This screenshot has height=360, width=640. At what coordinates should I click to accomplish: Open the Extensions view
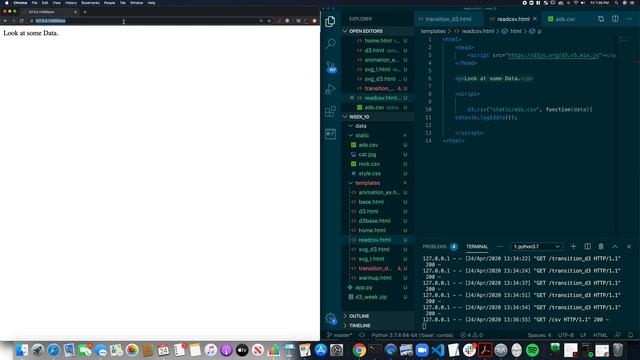[x=331, y=111]
